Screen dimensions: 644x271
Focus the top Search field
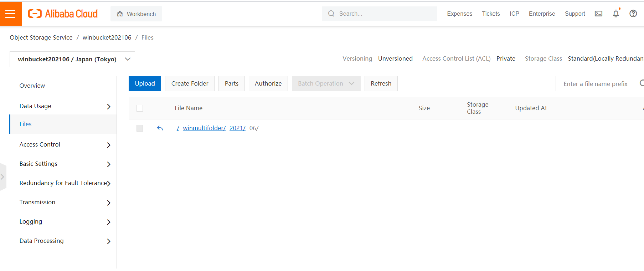point(379,14)
